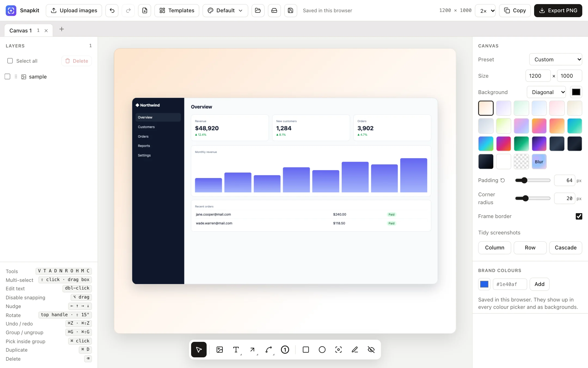Click the Copy button
This screenshot has height=368, width=588.
pos(515,10)
